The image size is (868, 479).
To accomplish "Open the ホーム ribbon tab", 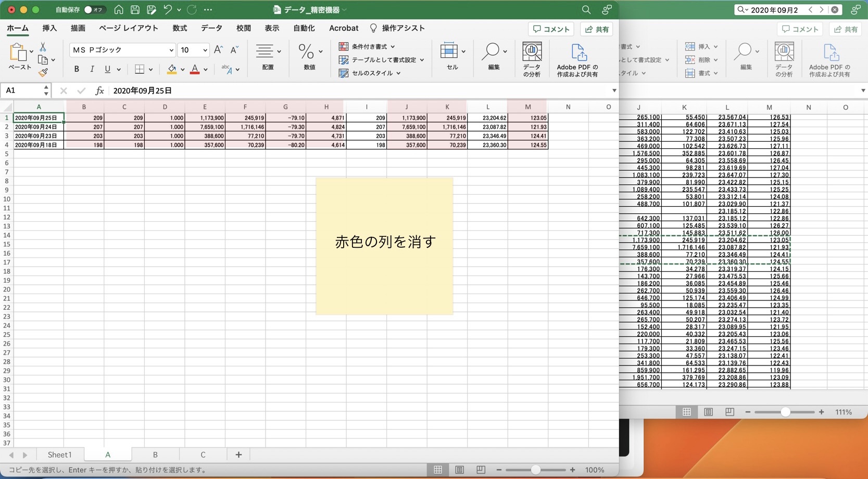I will point(18,28).
